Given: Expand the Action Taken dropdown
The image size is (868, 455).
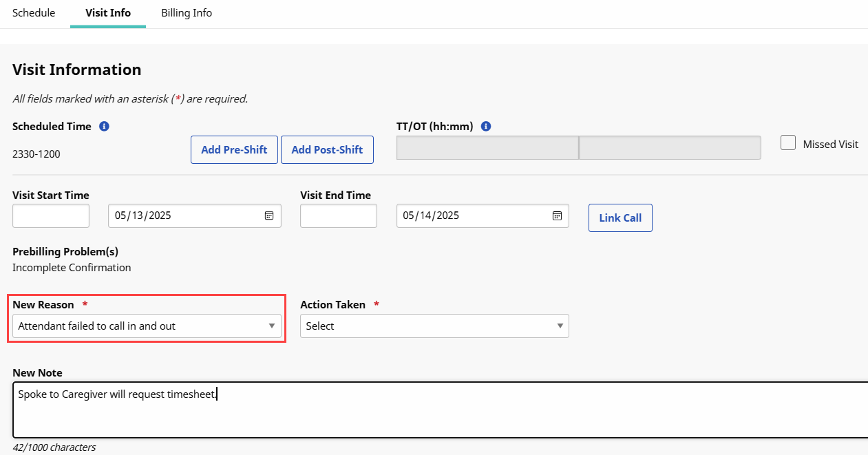Looking at the screenshot, I should (434, 326).
